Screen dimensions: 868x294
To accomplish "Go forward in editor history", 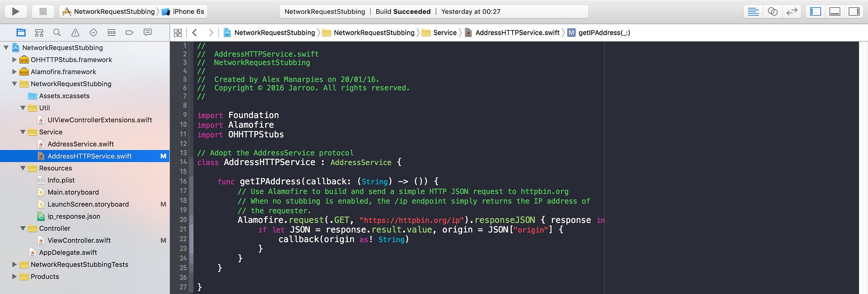I will (211, 33).
